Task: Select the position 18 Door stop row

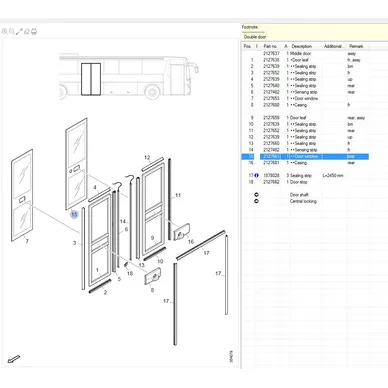Action: click(x=305, y=182)
